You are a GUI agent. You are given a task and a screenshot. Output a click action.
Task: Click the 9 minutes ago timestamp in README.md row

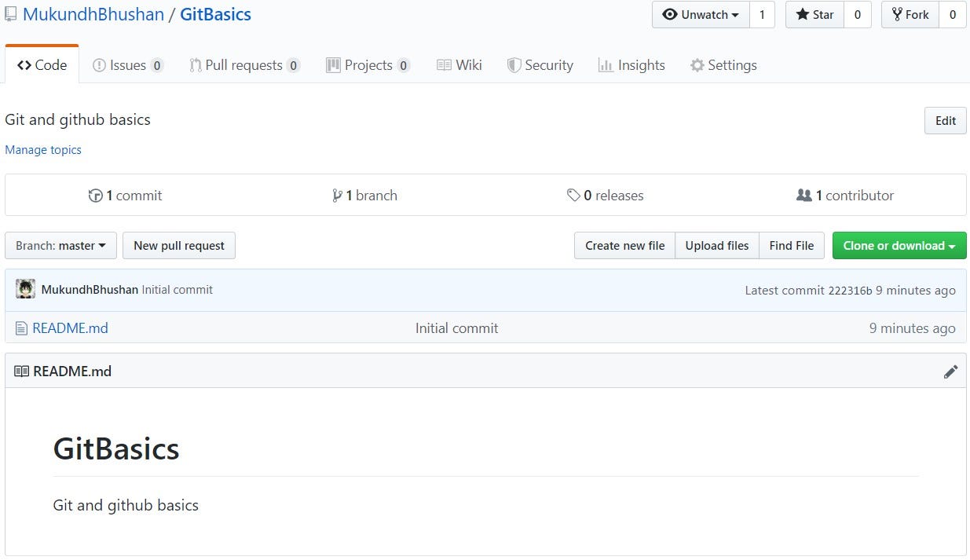pos(913,328)
